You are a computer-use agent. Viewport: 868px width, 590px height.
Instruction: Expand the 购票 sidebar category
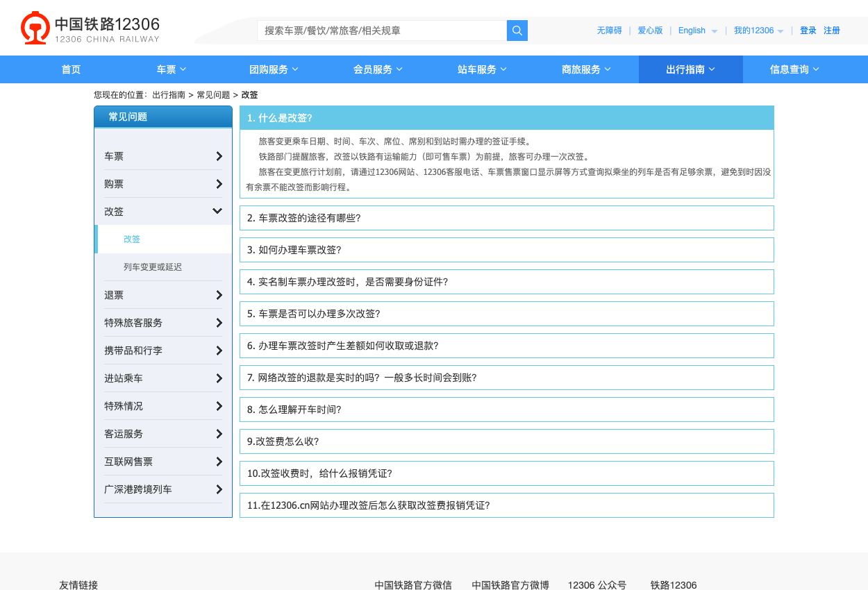coord(163,184)
